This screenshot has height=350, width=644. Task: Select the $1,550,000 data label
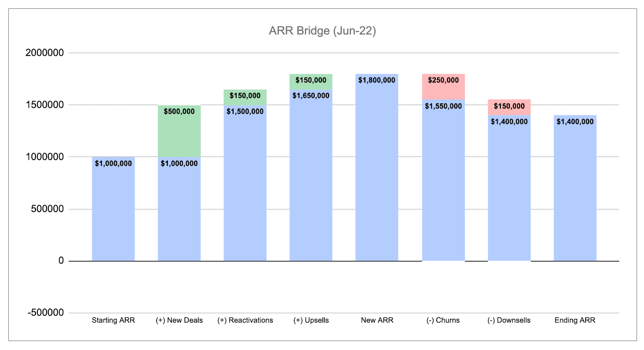(x=443, y=106)
